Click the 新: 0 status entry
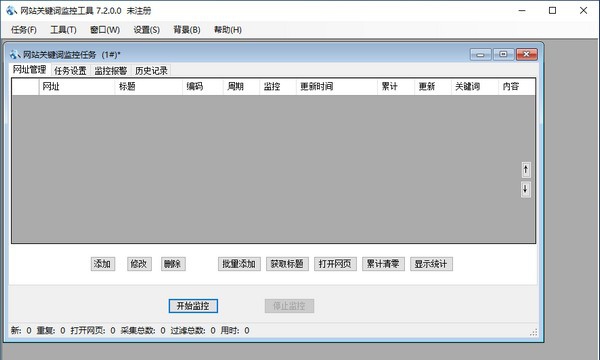Viewport: 600px width, 360px height. click(21, 331)
